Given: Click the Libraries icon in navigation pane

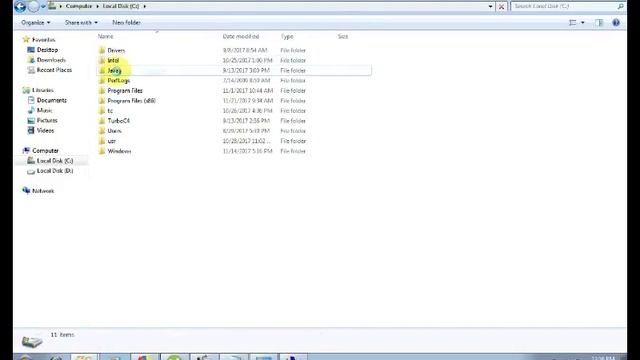Looking at the screenshot, I should [26, 90].
